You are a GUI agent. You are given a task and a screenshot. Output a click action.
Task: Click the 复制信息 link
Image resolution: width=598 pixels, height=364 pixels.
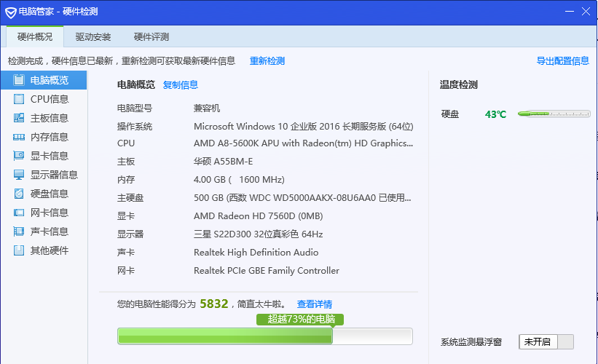click(181, 85)
